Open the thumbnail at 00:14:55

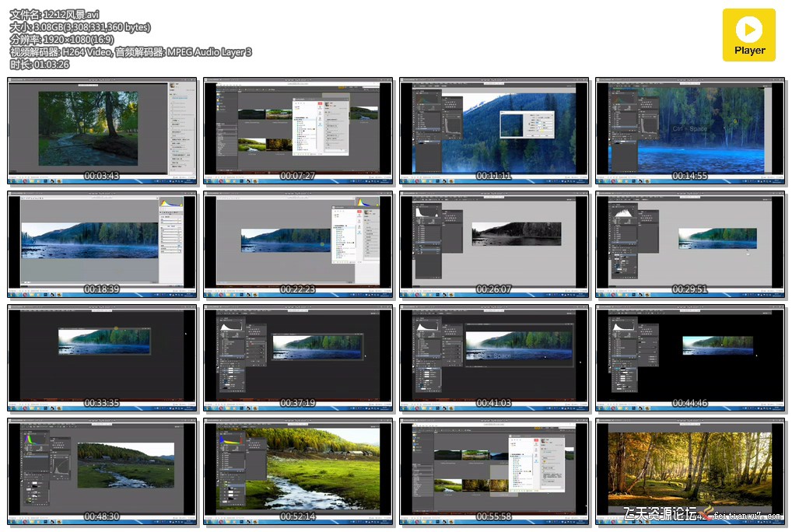tap(690, 131)
